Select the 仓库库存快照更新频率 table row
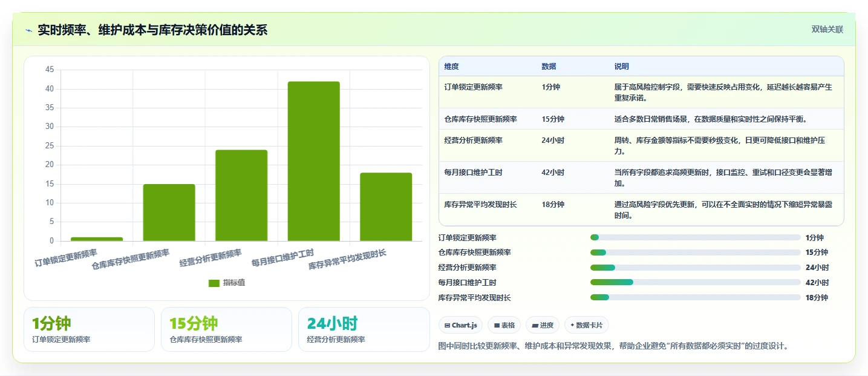868x376 pixels. click(x=641, y=119)
